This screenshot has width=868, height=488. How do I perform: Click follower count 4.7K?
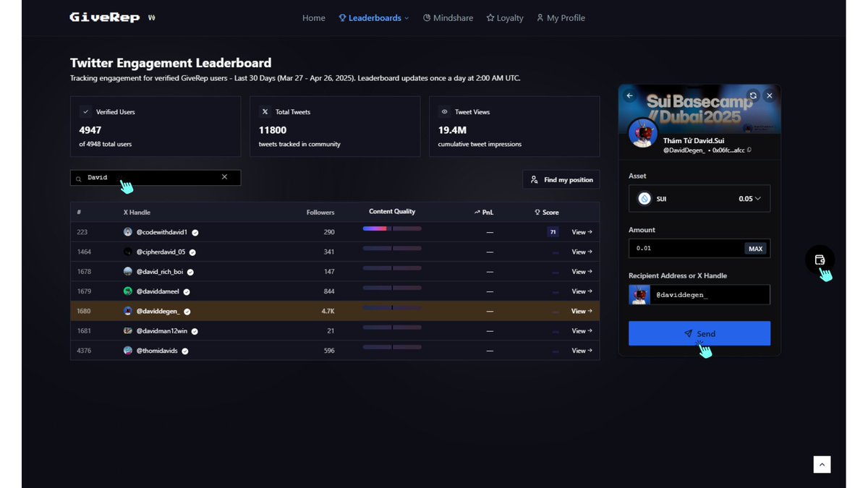pyautogui.click(x=328, y=311)
